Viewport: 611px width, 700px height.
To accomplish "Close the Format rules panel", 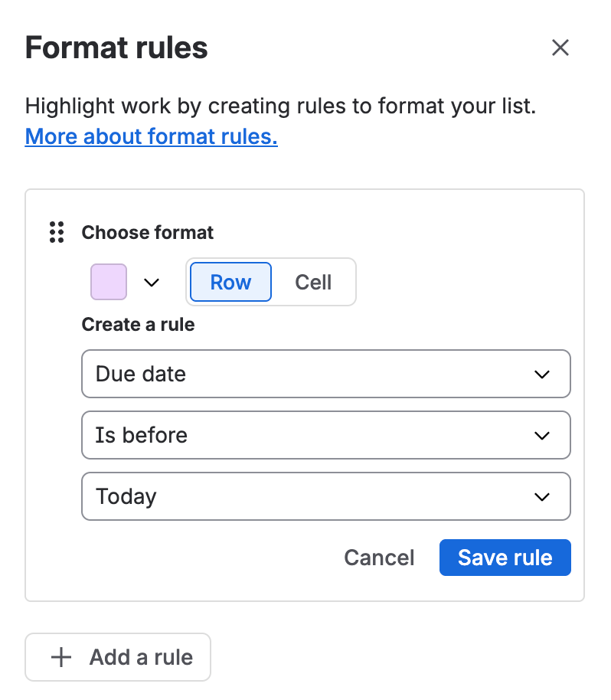I will [560, 47].
